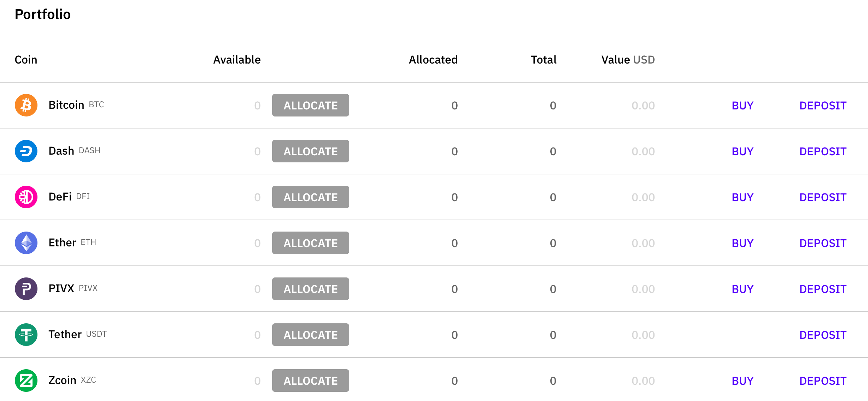868x401 pixels.
Task: Select the Ether ETH coin name
Action: tap(63, 243)
